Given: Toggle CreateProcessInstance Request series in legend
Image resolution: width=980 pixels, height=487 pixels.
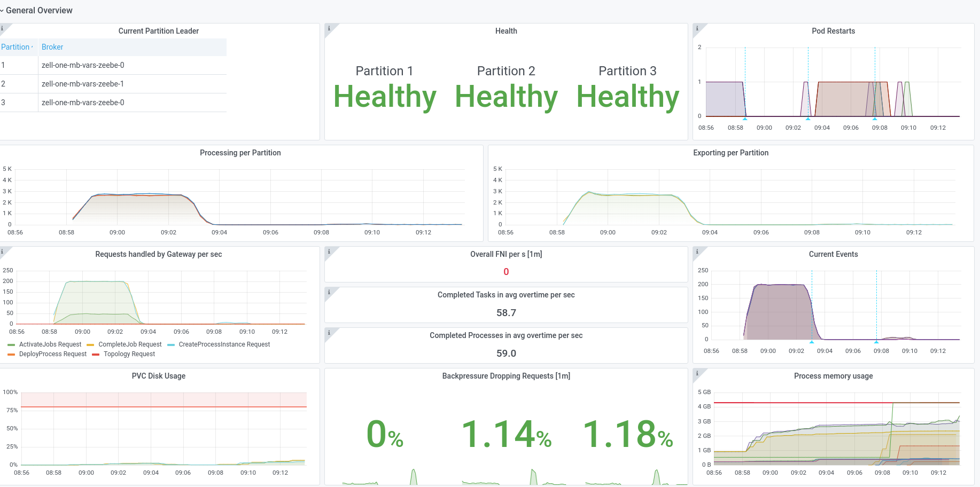Looking at the screenshot, I should [x=224, y=344].
